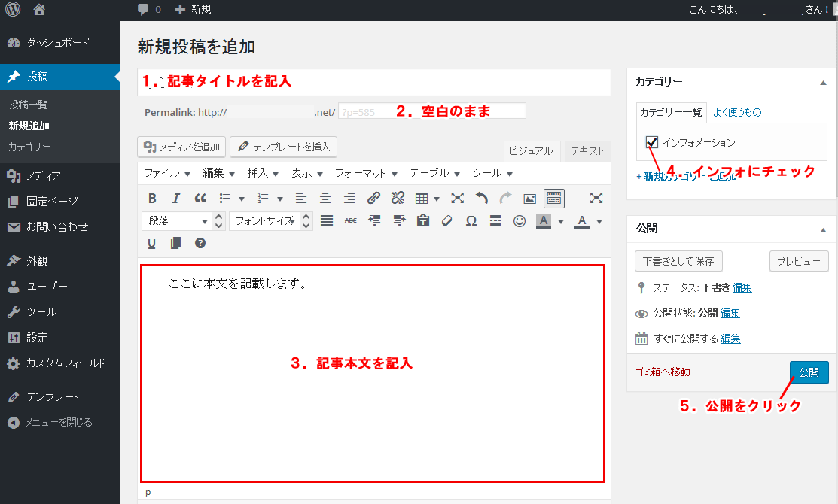Toggle bold formatting in the editor toolbar
This screenshot has height=504, width=838.
click(152, 199)
